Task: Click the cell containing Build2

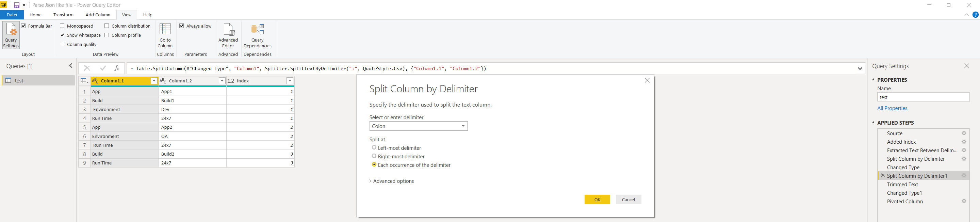Action: click(x=193, y=154)
